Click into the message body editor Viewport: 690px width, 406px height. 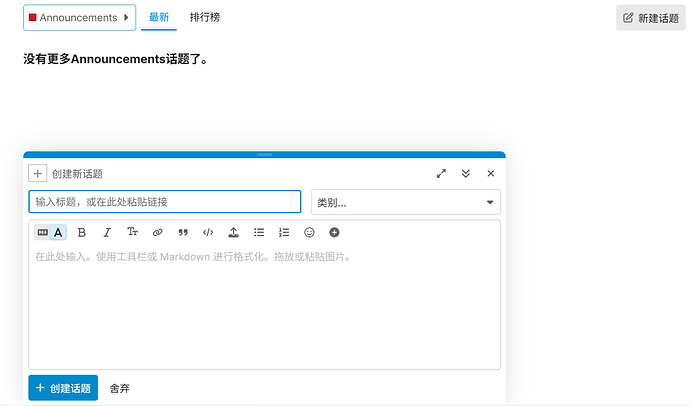264,306
